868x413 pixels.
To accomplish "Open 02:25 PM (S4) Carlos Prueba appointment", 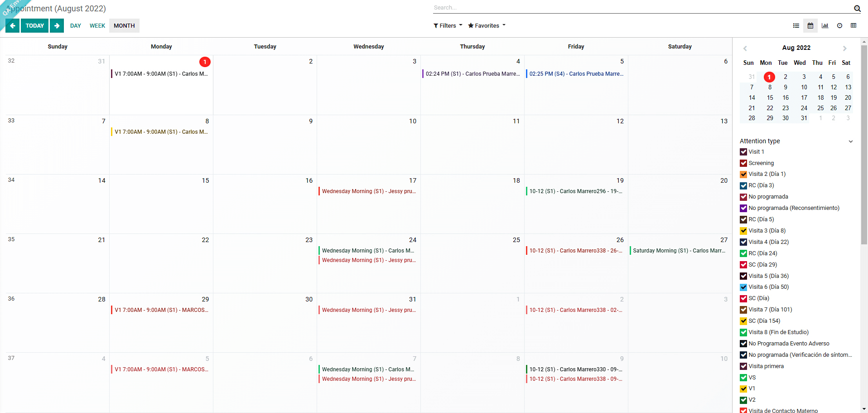I will tap(576, 74).
